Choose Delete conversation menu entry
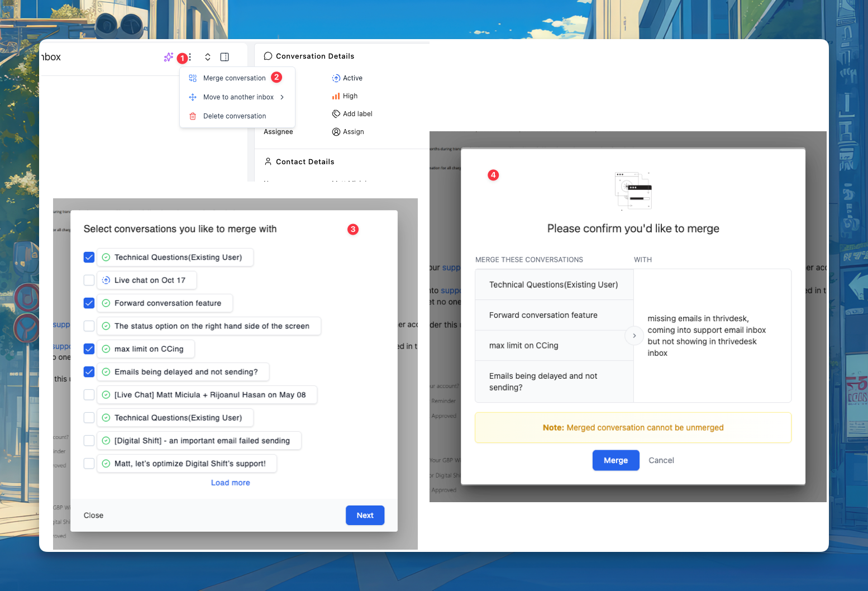This screenshot has width=868, height=591. (234, 116)
